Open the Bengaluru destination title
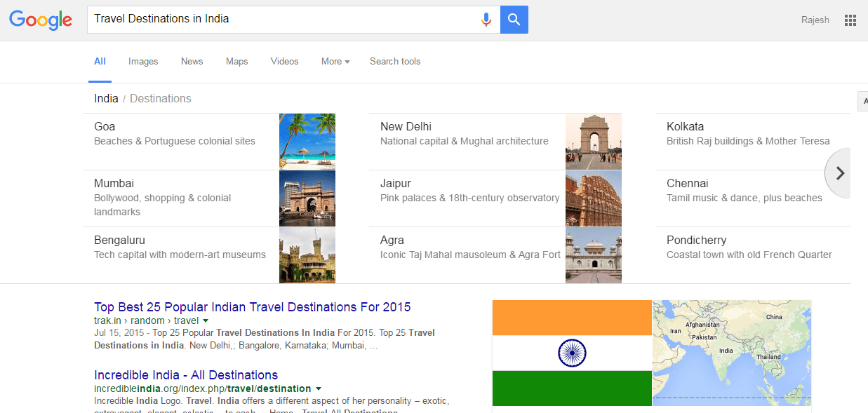 119,241
